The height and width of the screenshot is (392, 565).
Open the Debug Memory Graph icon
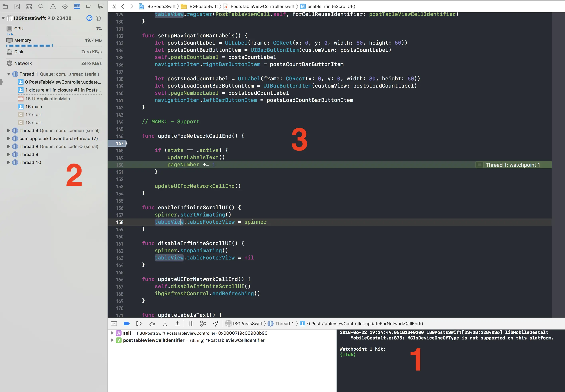[x=203, y=324]
